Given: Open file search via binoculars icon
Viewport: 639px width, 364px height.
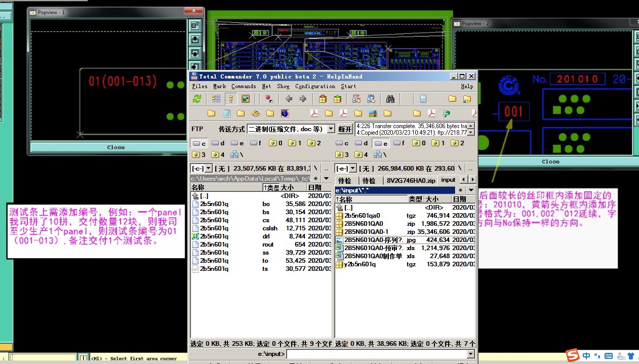Looking at the screenshot, I should (390, 99).
